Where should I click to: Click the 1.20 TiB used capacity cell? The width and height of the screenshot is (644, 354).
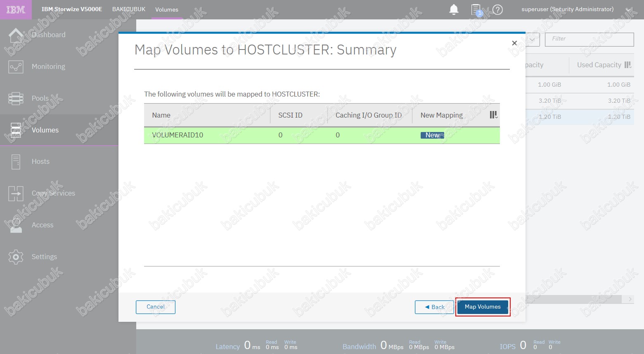619,117
